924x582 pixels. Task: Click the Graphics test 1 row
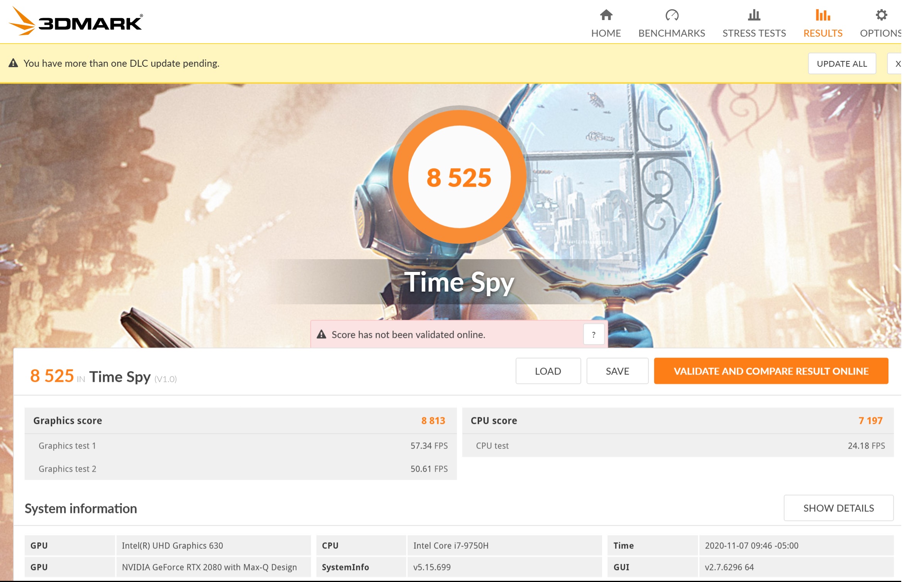click(x=240, y=445)
